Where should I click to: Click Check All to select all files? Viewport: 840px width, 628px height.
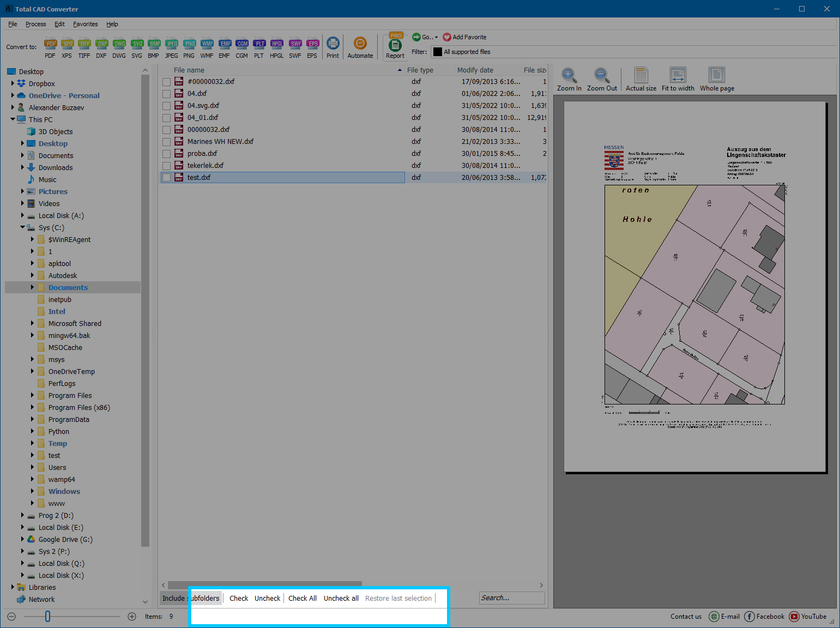pyautogui.click(x=303, y=598)
